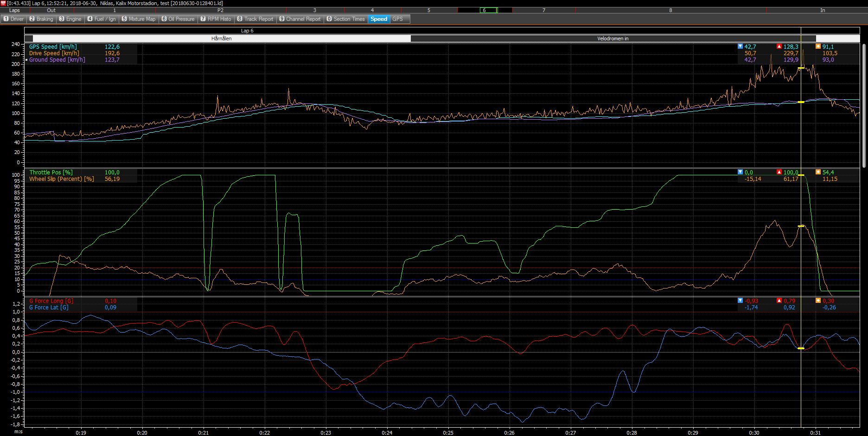Select the GPS Speed channel legend label
Viewport: 868px width, 436px height.
[x=53, y=47]
